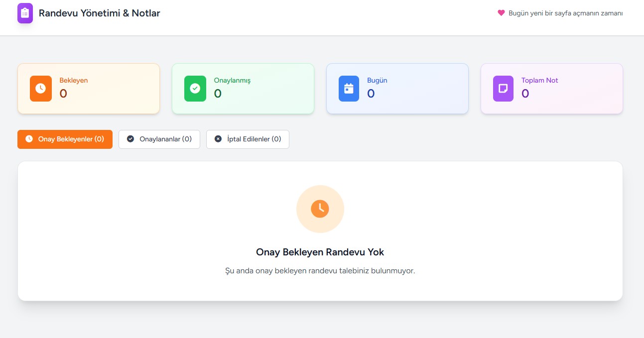
Task: Click the orange clock icon in Bekleyen card
Action: [41, 89]
